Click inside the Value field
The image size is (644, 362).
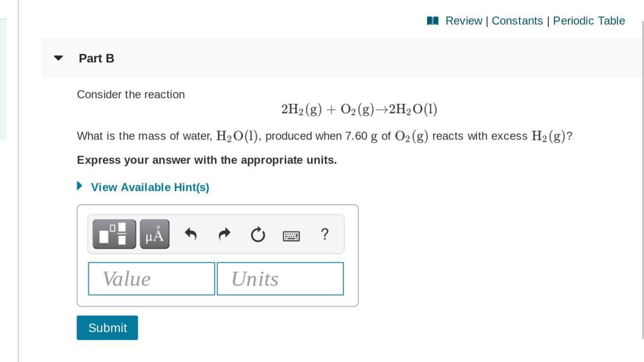(x=151, y=278)
